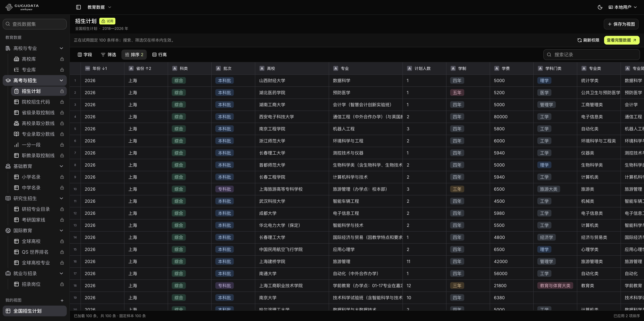Click 教育与体育大类 tag
Viewport: 644px width, 321px height.
coord(555,285)
